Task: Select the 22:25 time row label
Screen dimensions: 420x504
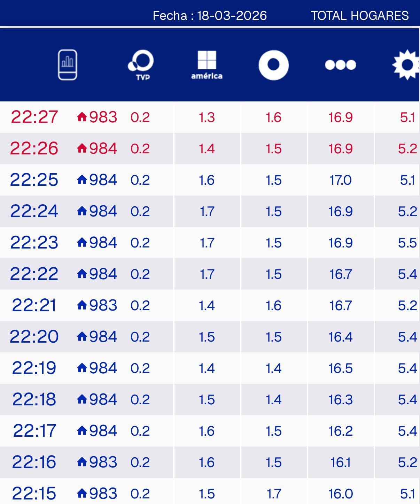Action: (34, 180)
